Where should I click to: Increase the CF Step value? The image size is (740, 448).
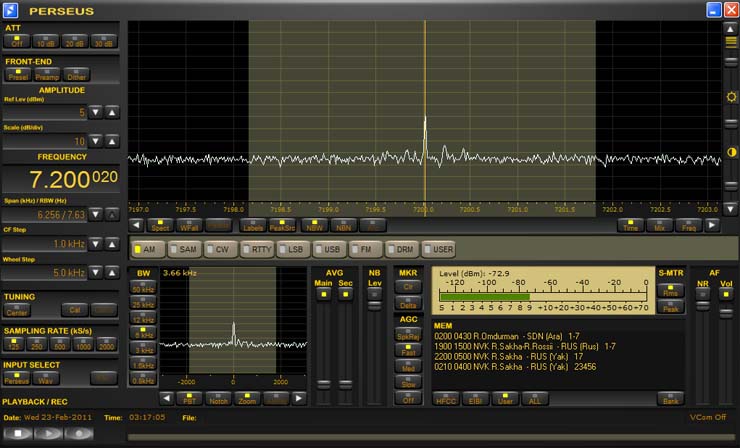pos(112,244)
